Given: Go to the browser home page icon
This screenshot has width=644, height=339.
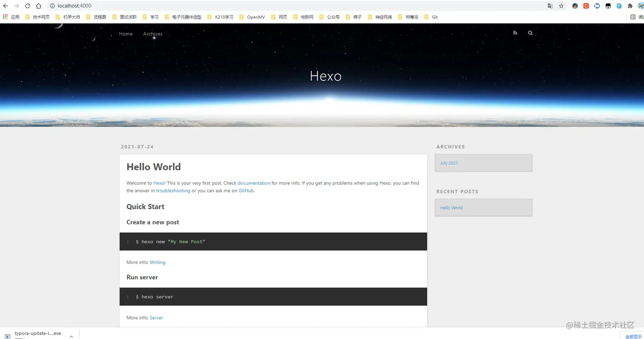Looking at the screenshot, I should tap(38, 6).
